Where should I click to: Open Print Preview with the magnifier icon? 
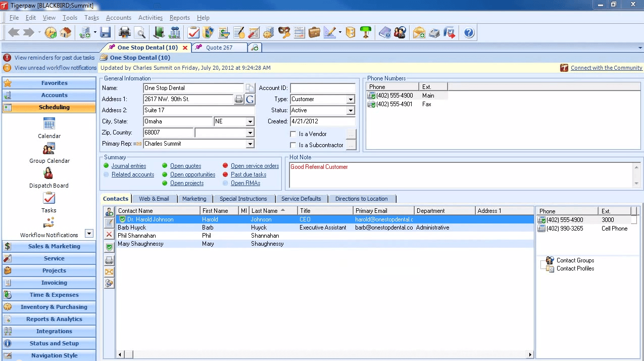(140, 32)
